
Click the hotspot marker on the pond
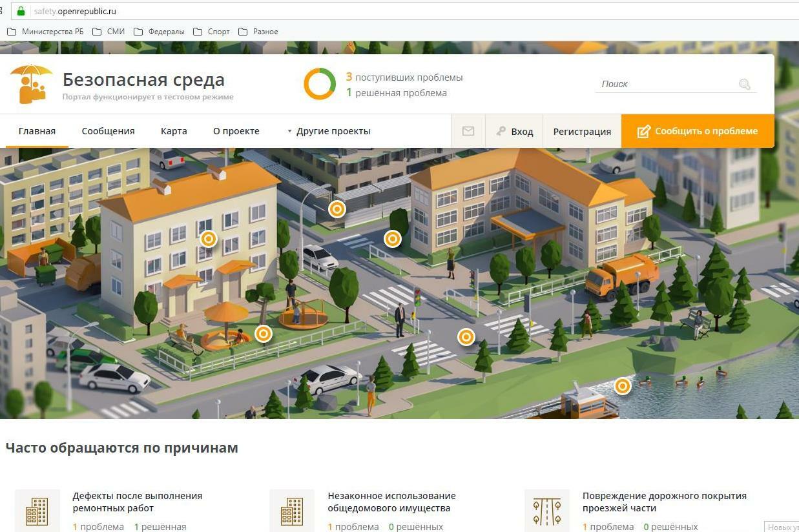tap(622, 386)
